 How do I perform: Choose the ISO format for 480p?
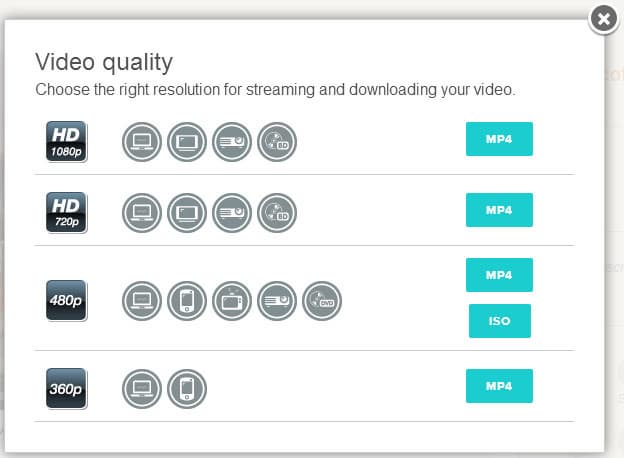tap(499, 321)
